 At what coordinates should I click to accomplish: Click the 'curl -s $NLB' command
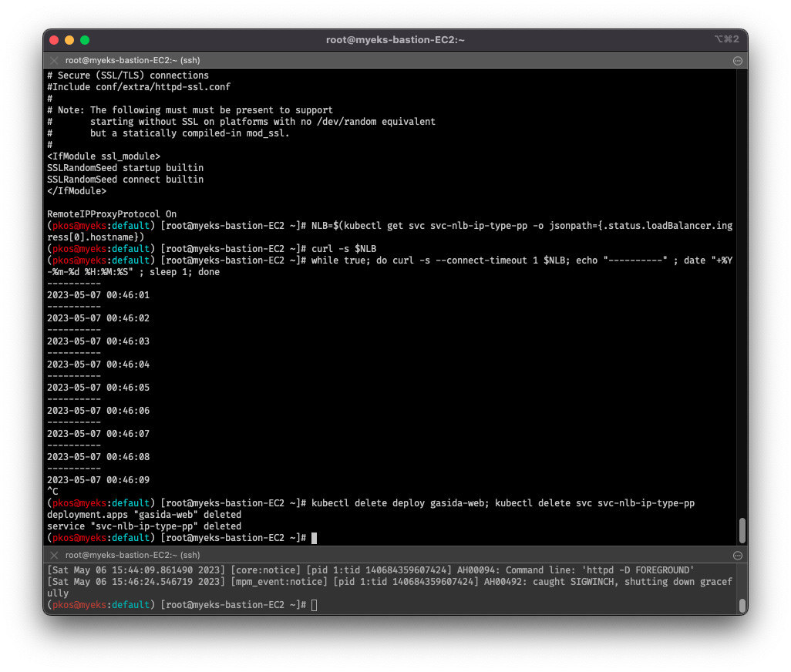tap(344, 249)
